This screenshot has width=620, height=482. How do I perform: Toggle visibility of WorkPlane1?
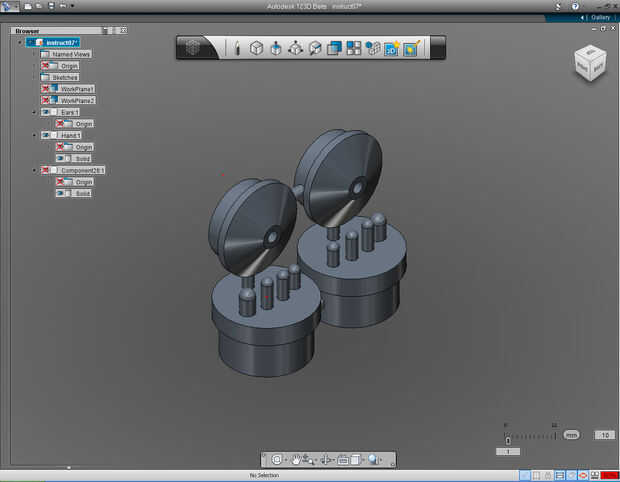(x=46, y=89)
